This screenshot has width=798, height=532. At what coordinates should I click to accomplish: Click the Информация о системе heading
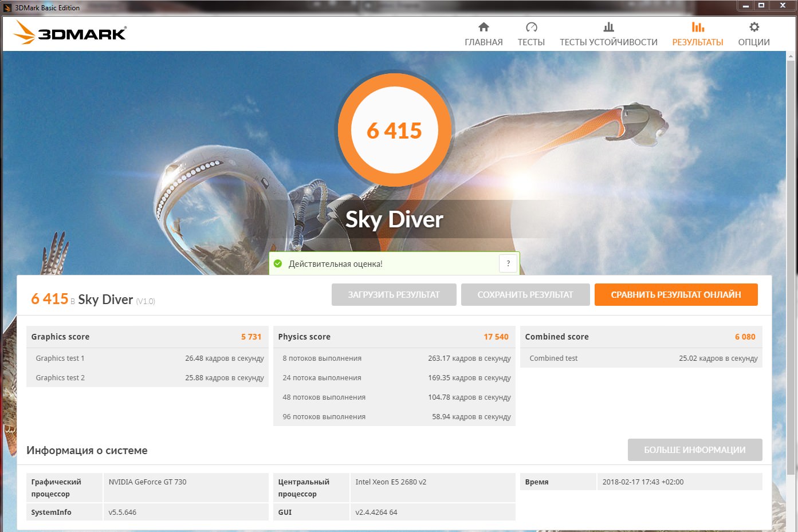tap(87, 450)
